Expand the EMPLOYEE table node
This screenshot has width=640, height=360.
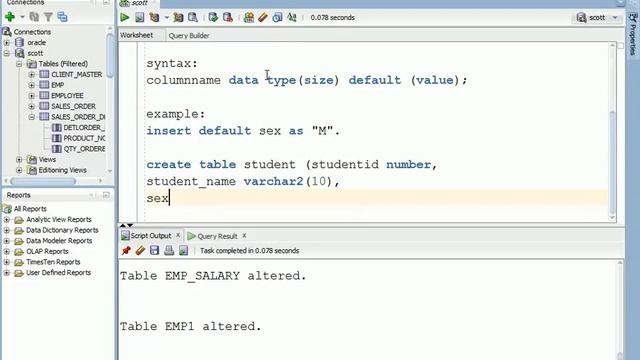pyautogui.click(x=31, y=96)
